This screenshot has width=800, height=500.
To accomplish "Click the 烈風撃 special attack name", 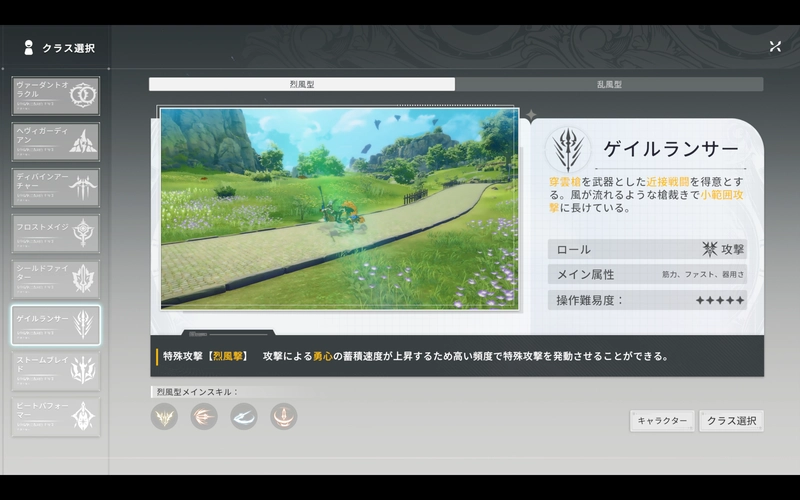I will click(228, 356).
